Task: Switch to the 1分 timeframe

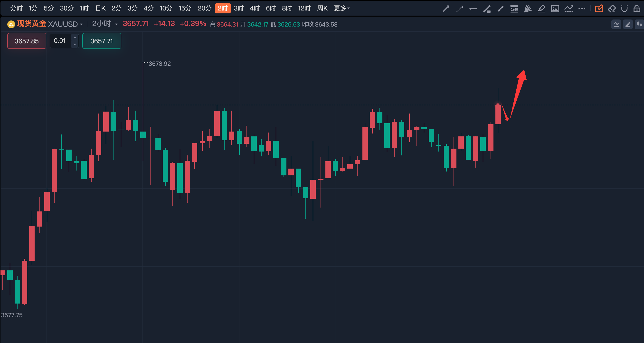Action: tap(33, 9)
